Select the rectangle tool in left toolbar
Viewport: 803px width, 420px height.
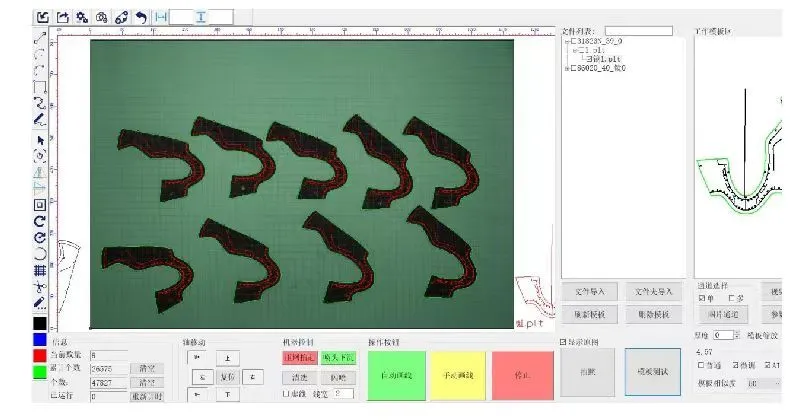point(40,87)
